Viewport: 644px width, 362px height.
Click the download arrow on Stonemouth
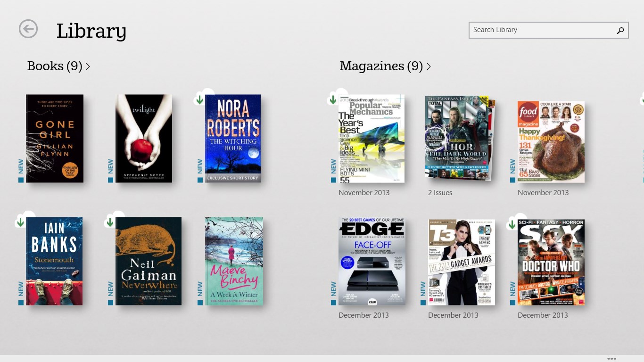point(20,222)
